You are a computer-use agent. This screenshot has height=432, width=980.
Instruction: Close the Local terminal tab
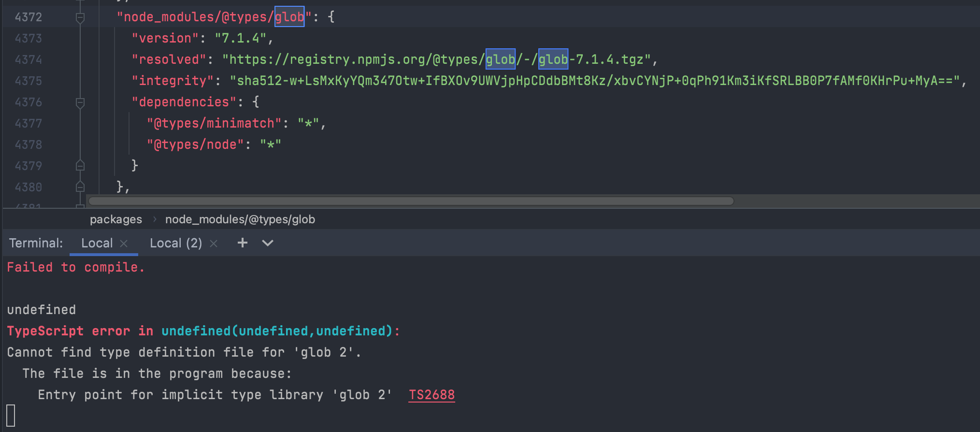(x=124, y=244)
